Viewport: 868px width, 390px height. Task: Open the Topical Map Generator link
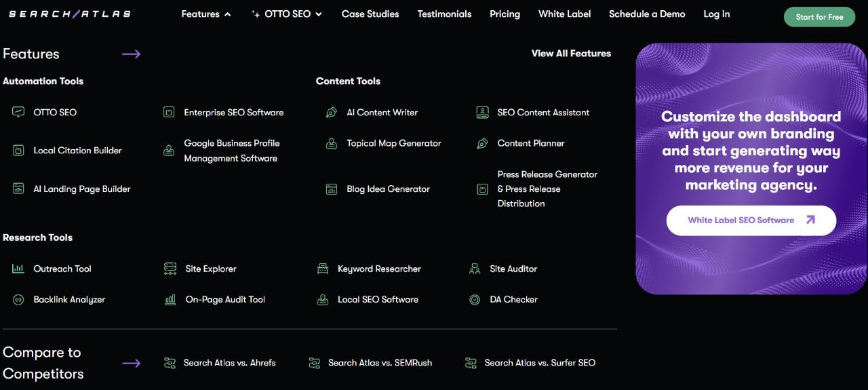[x=394, y=143]
